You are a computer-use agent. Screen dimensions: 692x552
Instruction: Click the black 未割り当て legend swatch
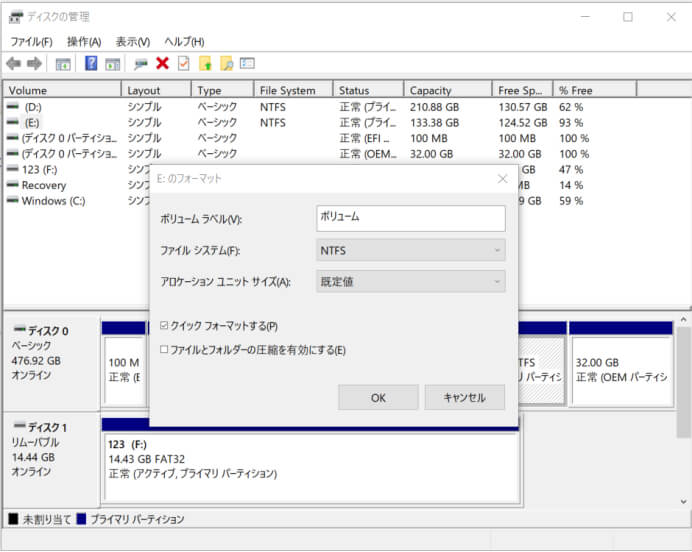13,519
